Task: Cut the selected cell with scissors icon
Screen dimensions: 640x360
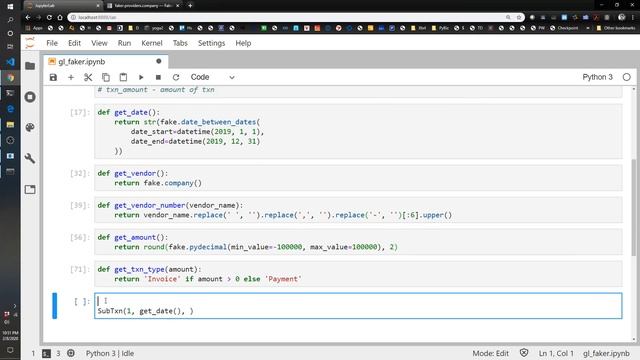Action: (88, 77)
